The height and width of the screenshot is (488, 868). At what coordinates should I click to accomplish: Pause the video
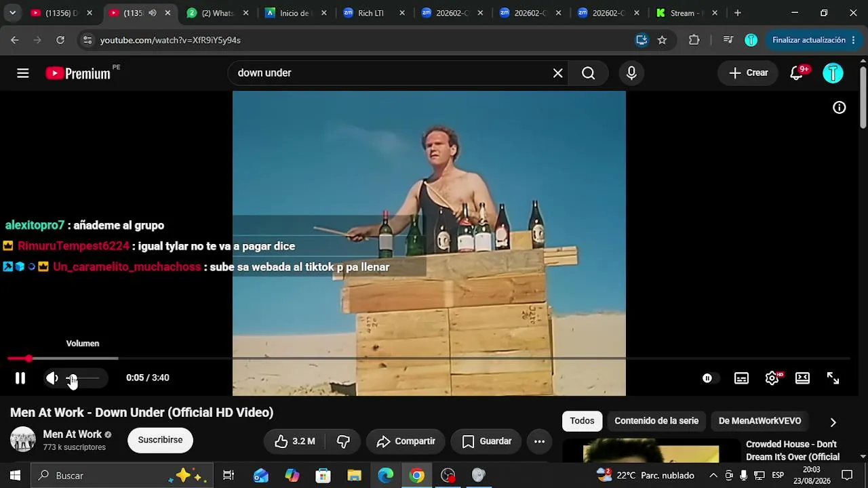point(20,378)
